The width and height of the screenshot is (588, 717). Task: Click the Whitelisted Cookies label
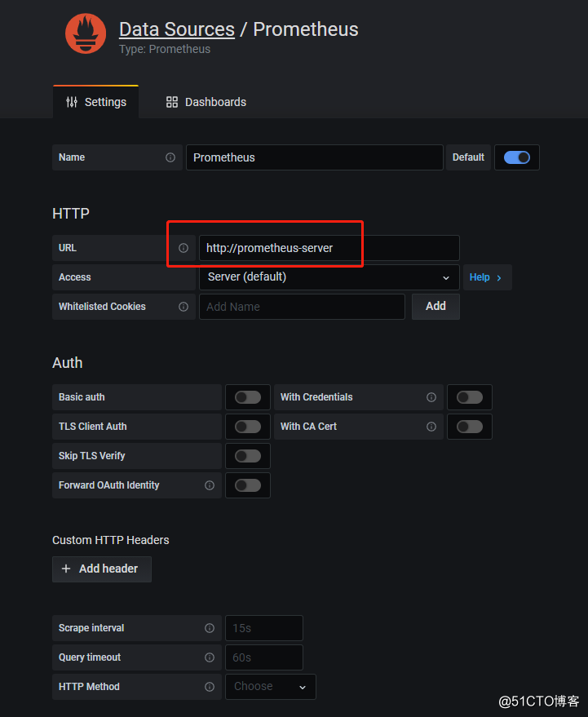[102, 307]
